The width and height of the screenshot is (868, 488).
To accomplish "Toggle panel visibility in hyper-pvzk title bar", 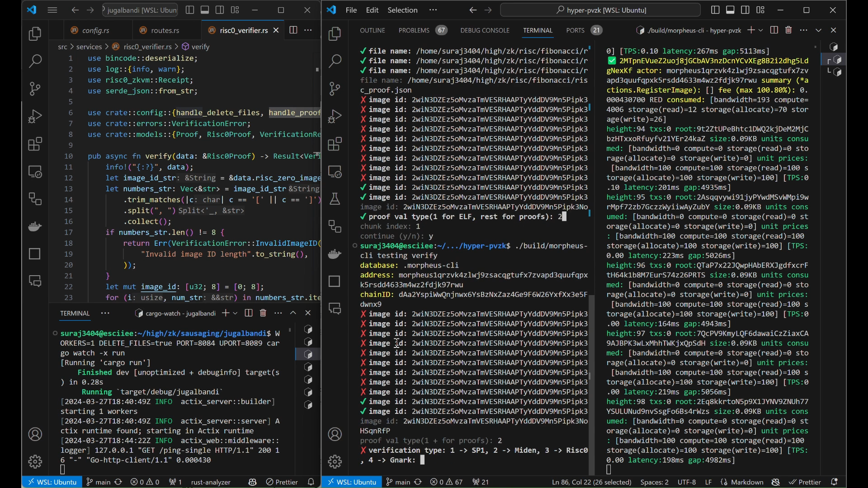I will (x=730, y=10).
